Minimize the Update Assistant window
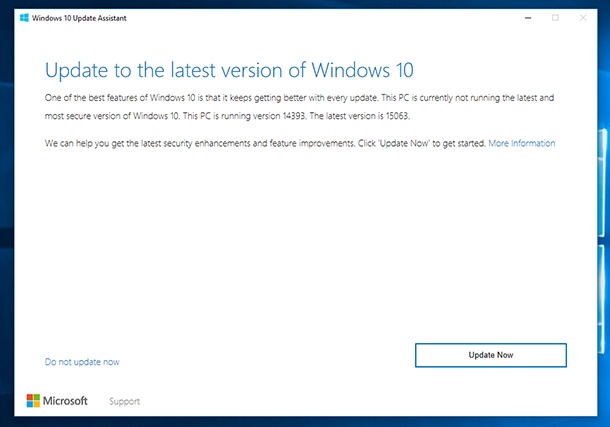This screenshot has height=427, width=610. [x=528, y=18]
